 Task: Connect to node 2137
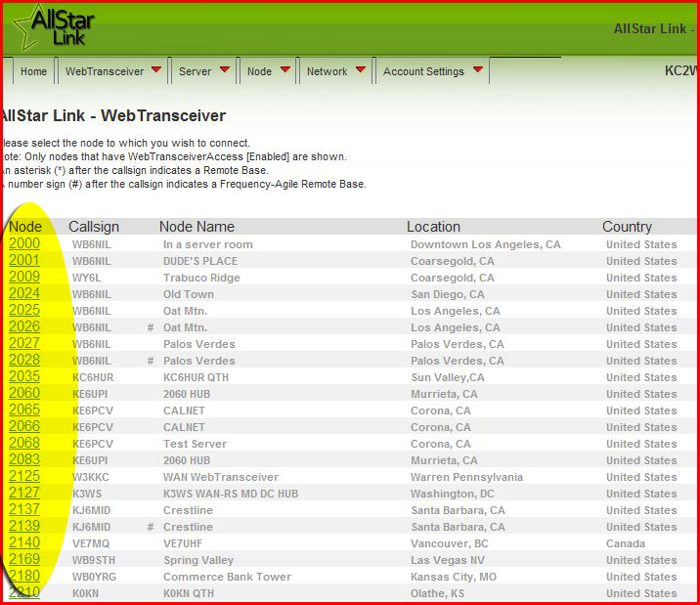pos(24,509)
